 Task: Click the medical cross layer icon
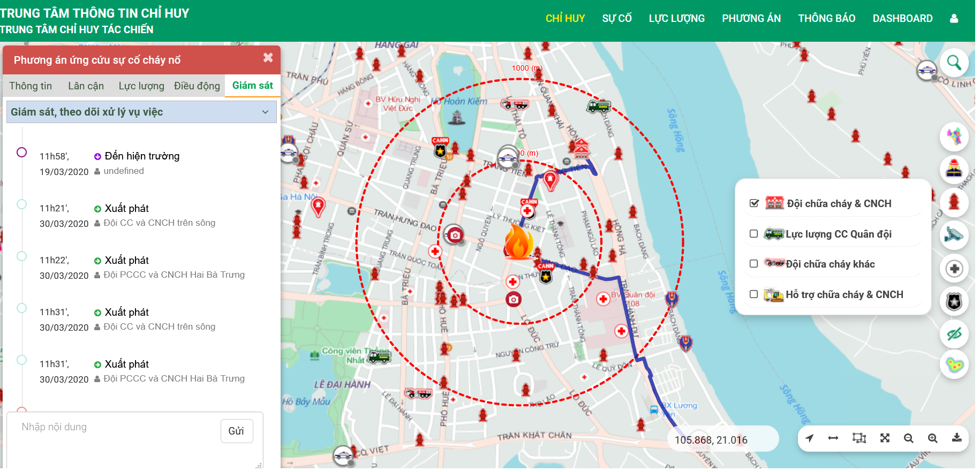point(954,269)
